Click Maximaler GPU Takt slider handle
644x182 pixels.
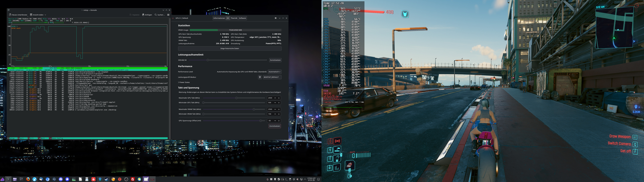(x=236, y=98)
